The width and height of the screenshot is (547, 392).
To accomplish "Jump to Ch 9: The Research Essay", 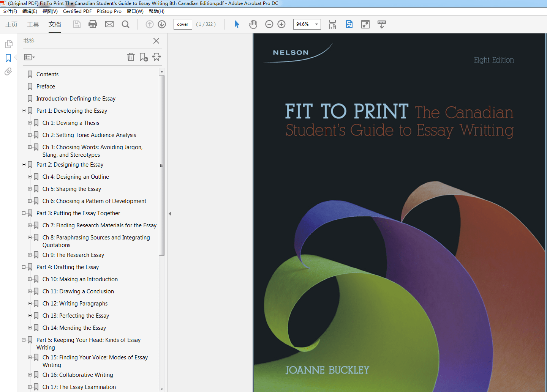I will click(x=73, y=255).
